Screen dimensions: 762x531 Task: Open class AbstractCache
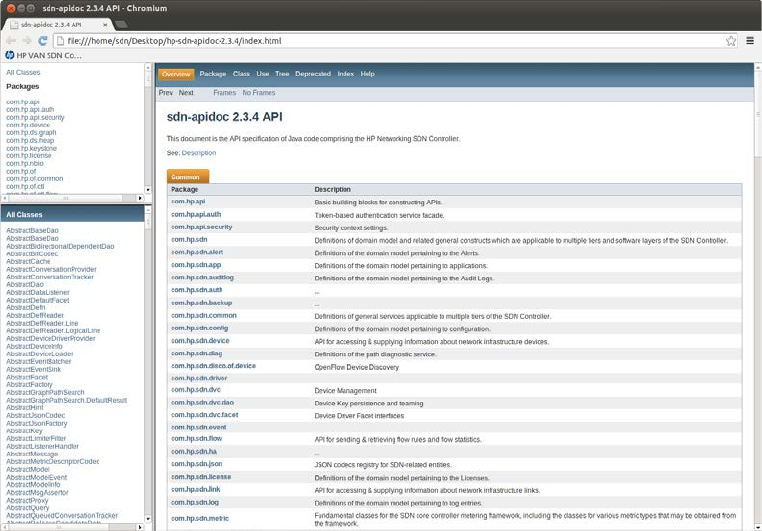(28, 261)
